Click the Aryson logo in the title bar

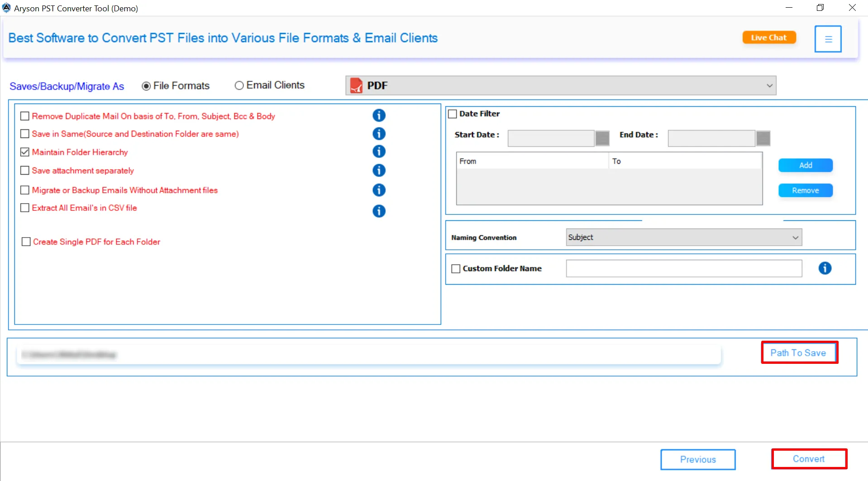(x=6, y=7)
